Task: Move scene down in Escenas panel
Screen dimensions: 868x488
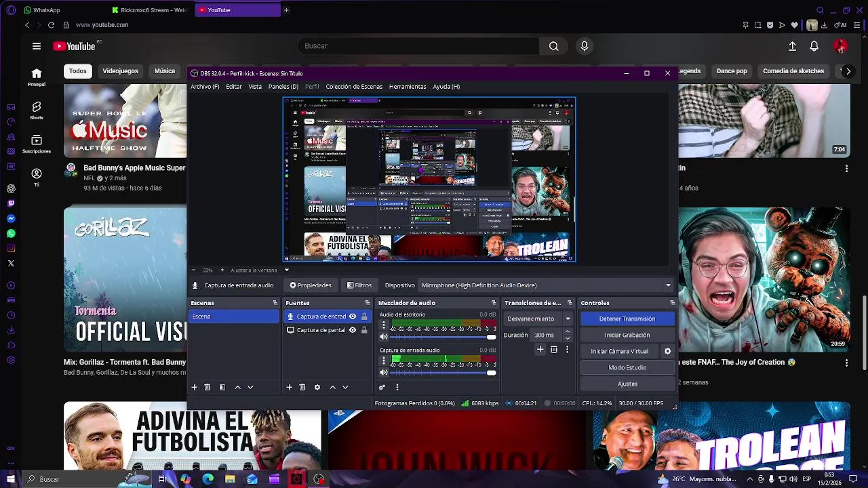Action: point(250,387)
